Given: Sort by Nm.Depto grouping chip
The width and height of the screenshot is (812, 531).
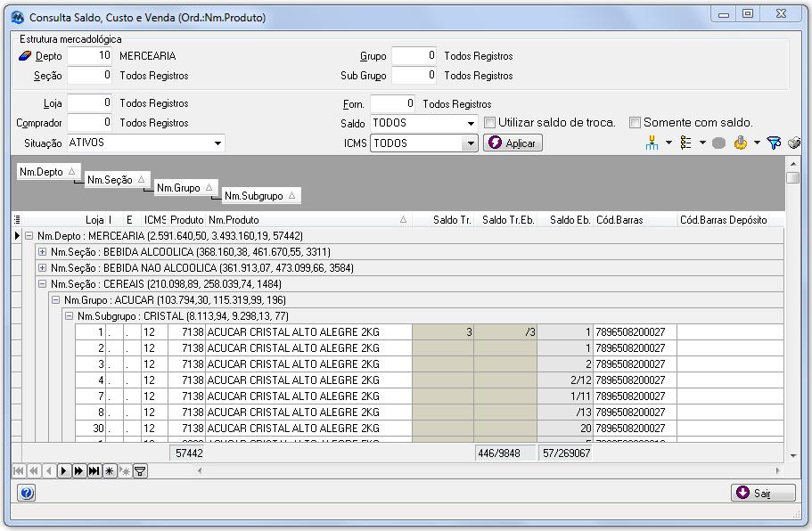Looking at the screenshot, I should coord(48,172).
